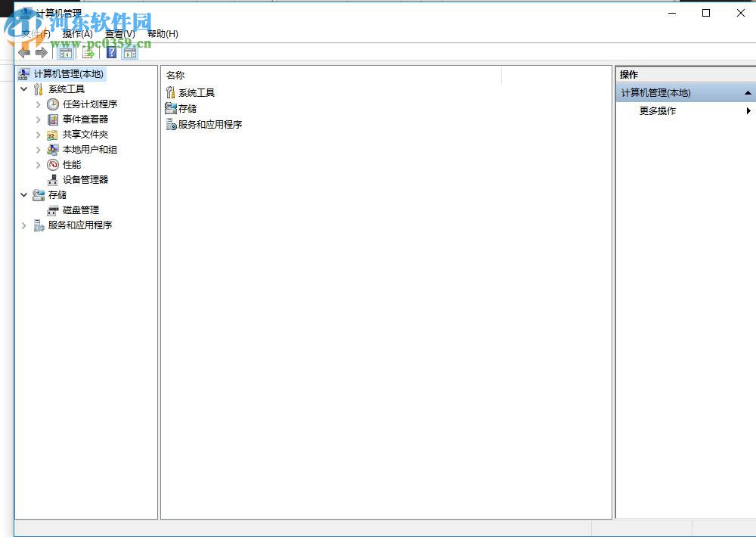The width and height of the screenshot is (756, 537).
Task: Expand the 事件查看器 node
Action: pyautogui.click(x=38, y=120)
